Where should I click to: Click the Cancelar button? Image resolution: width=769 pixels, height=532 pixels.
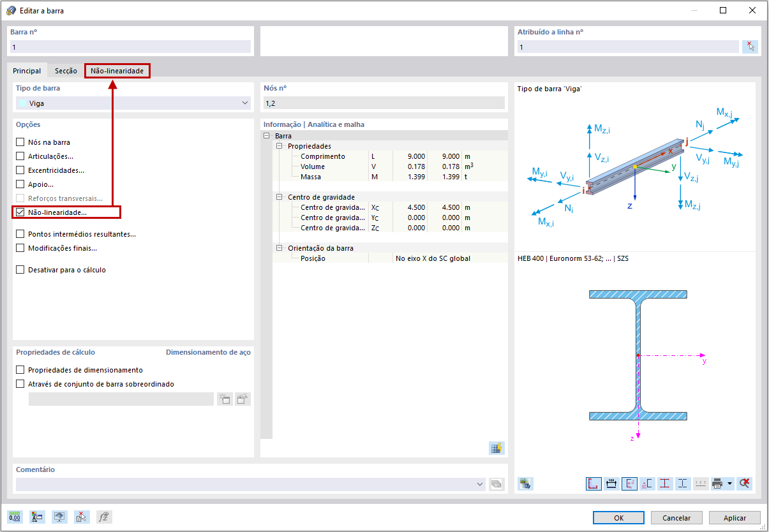676,518
